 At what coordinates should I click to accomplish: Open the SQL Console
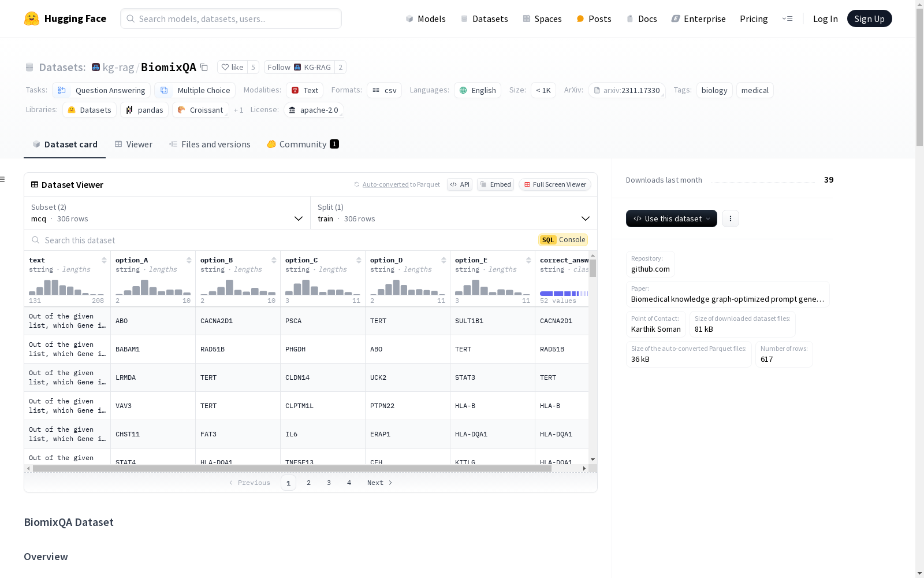563,240
